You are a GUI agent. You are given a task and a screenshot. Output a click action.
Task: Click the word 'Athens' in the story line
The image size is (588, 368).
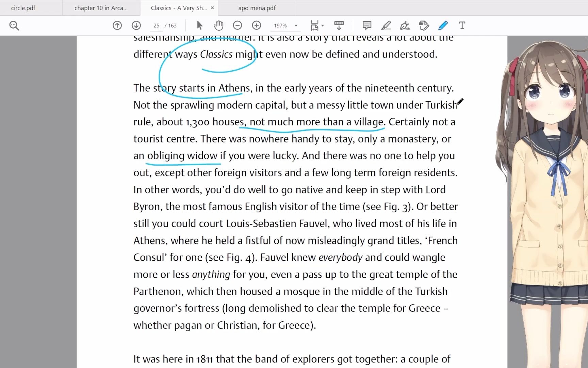pos(234,88)
